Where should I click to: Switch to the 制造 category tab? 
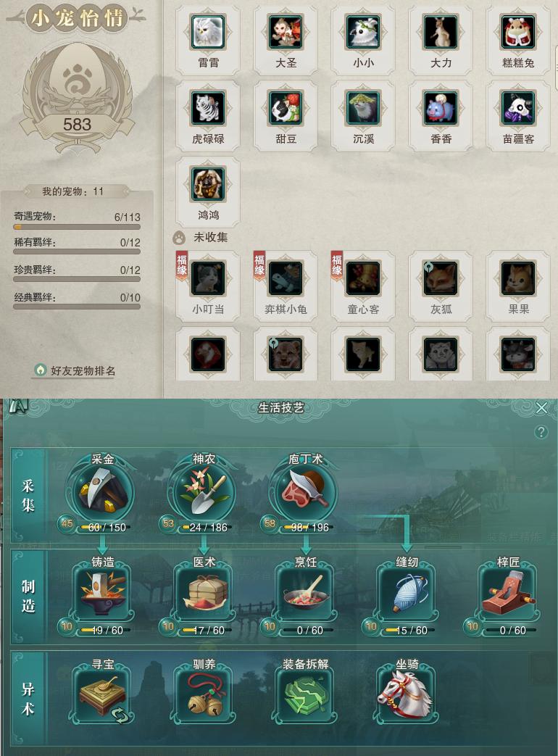(28, 596)
